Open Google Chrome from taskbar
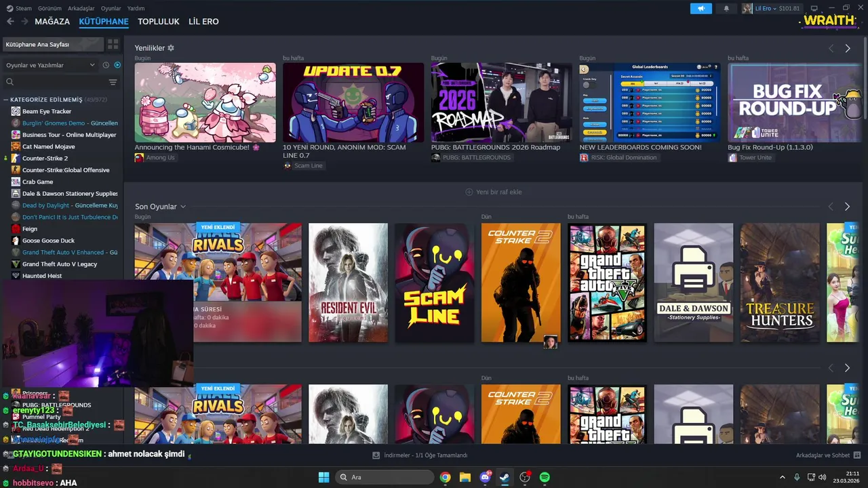This screenshot has height=488, width=868. point(445,477)
